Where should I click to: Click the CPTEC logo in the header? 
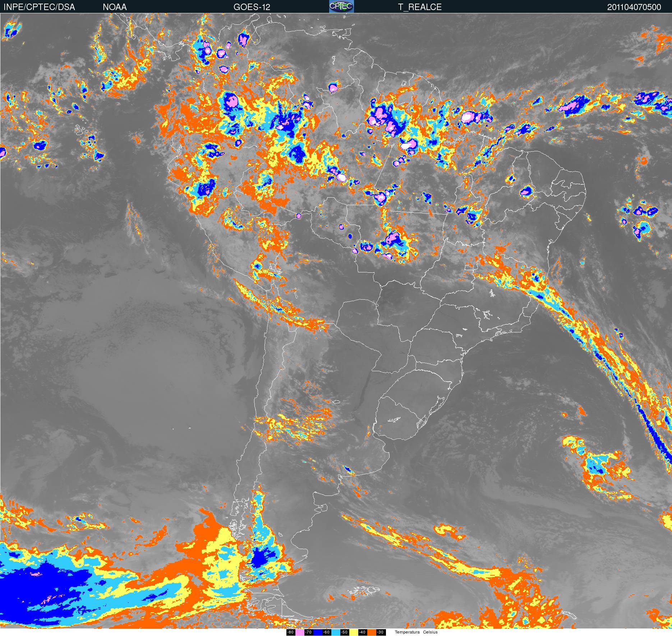coord(341,6)
